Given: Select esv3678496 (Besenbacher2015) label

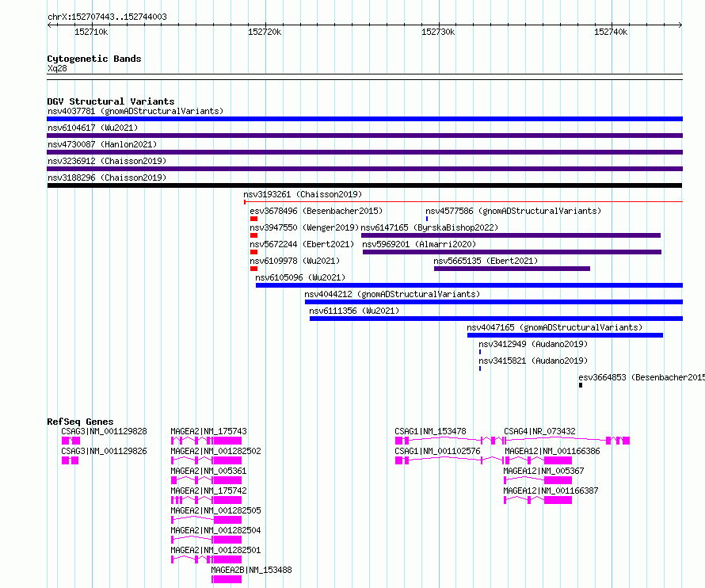Looking at the screenshot, I should click(x=316, y=211).
